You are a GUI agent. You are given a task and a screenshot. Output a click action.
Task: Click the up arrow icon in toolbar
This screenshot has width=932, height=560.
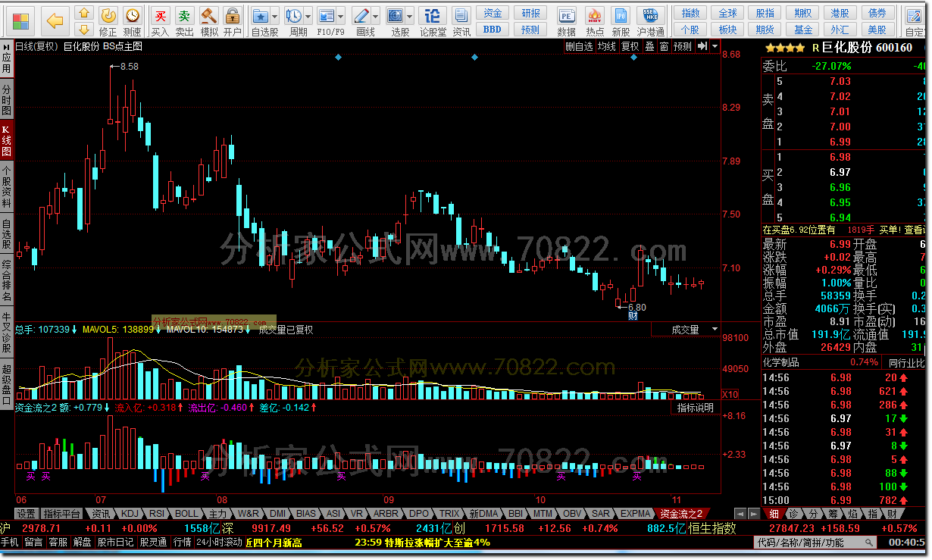coord(85,13)
